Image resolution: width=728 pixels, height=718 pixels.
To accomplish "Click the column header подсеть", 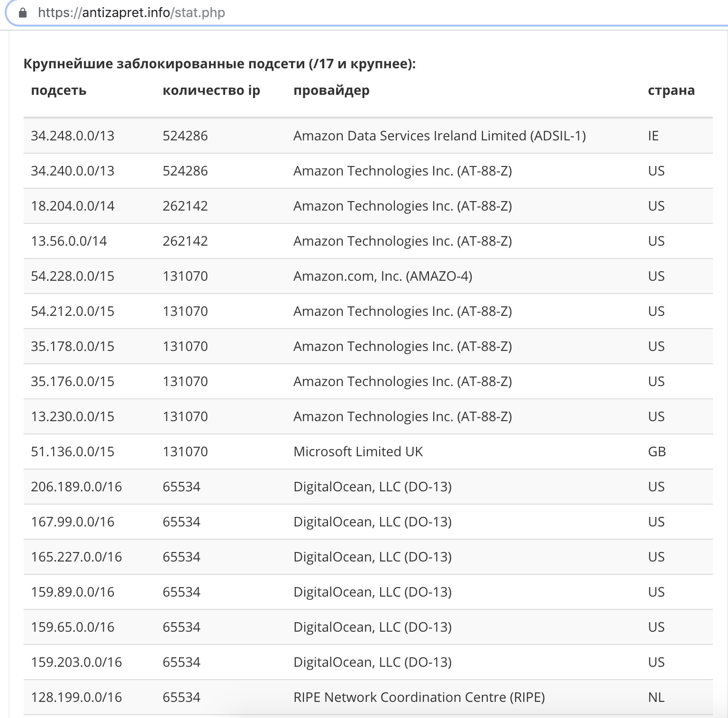I will [59, 91].
